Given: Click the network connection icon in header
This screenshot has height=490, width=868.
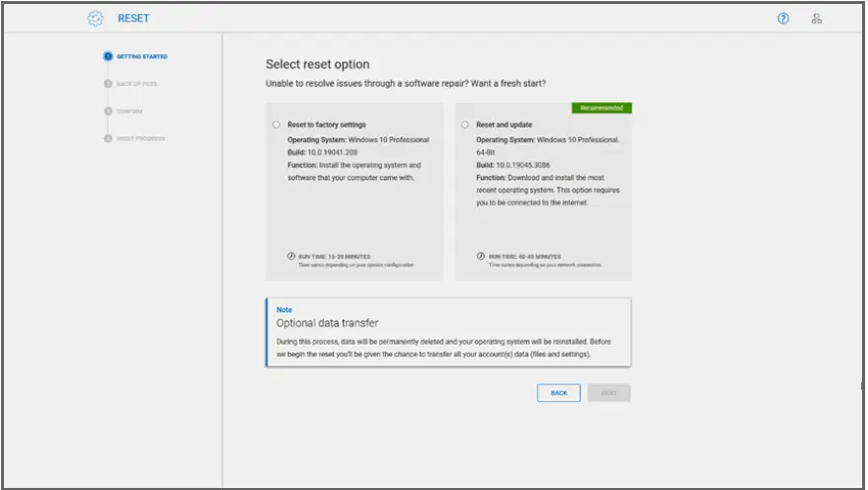Looking at the screenshot, I should click(817, 19).
